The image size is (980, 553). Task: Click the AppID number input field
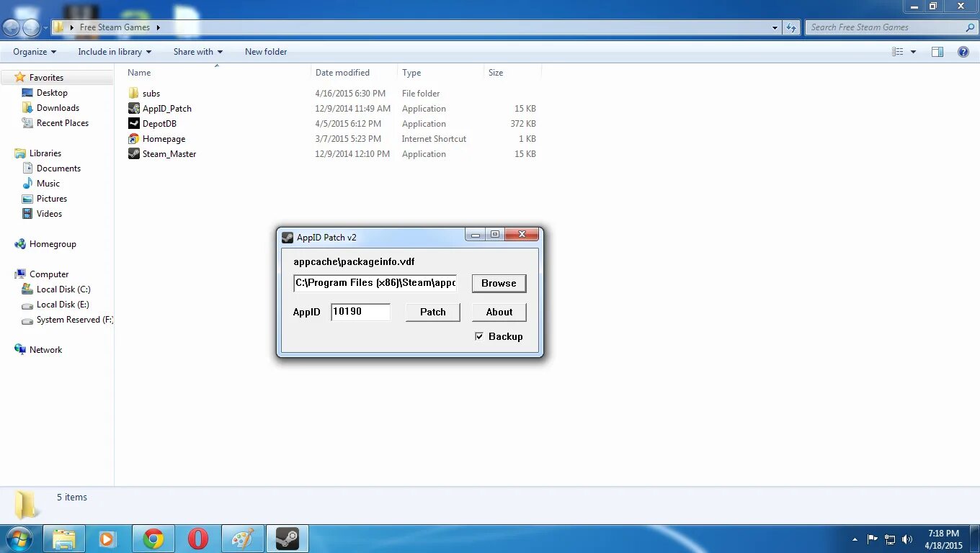coord(360,312)
